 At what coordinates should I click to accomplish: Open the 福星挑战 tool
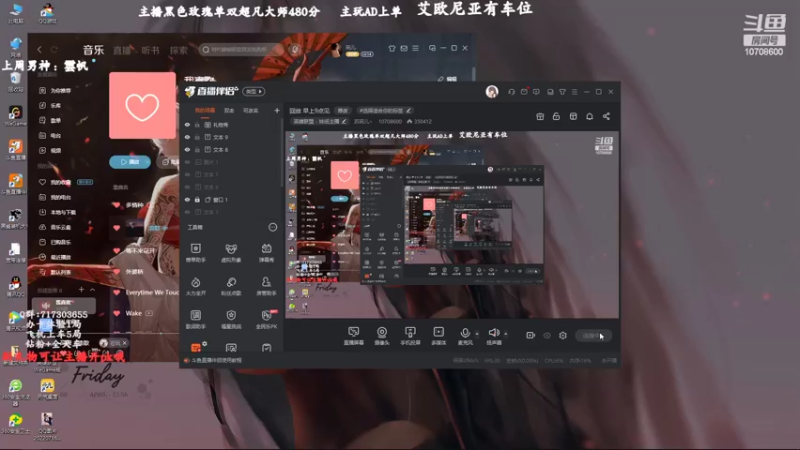231,319
